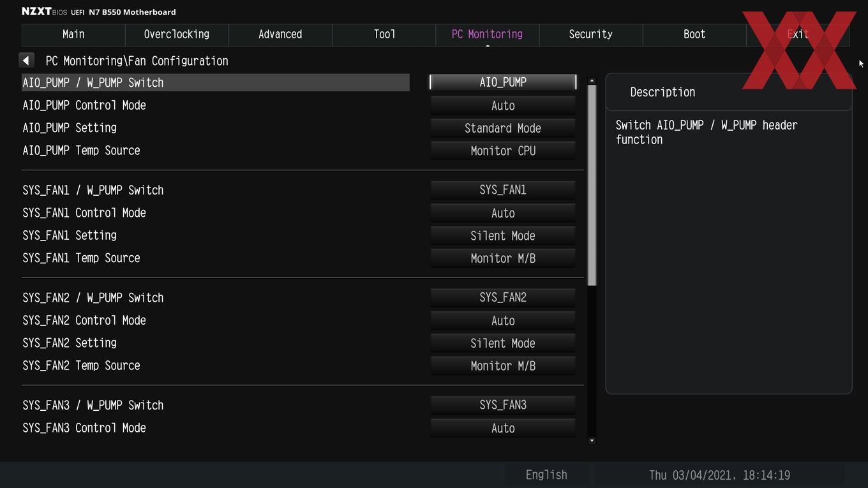Viewport: 868px width, 488px height.
Task: Select the SYS_FAN3 / W_PUMP Switch label
Action: [93, 405]
